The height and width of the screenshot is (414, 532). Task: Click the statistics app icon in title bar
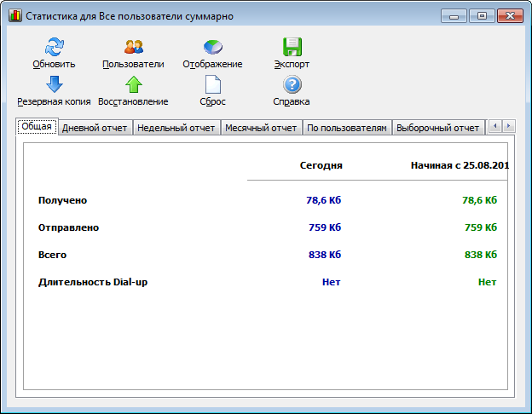(14, 15)
